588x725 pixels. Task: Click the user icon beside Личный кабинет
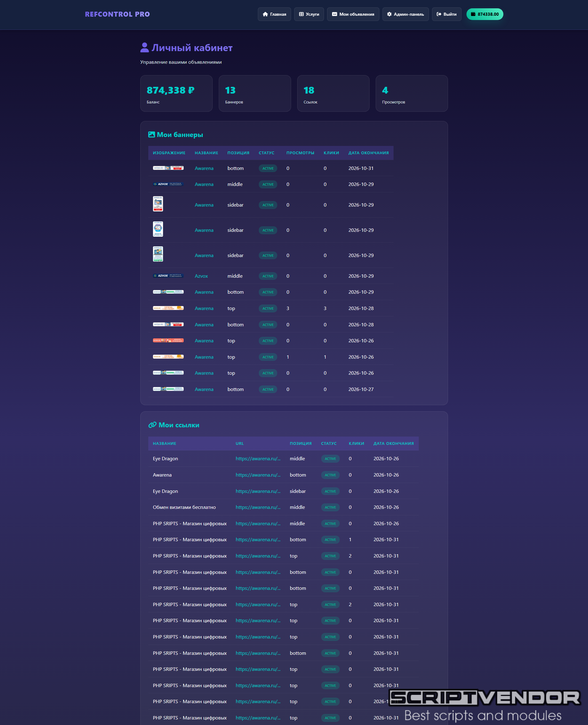145,47
